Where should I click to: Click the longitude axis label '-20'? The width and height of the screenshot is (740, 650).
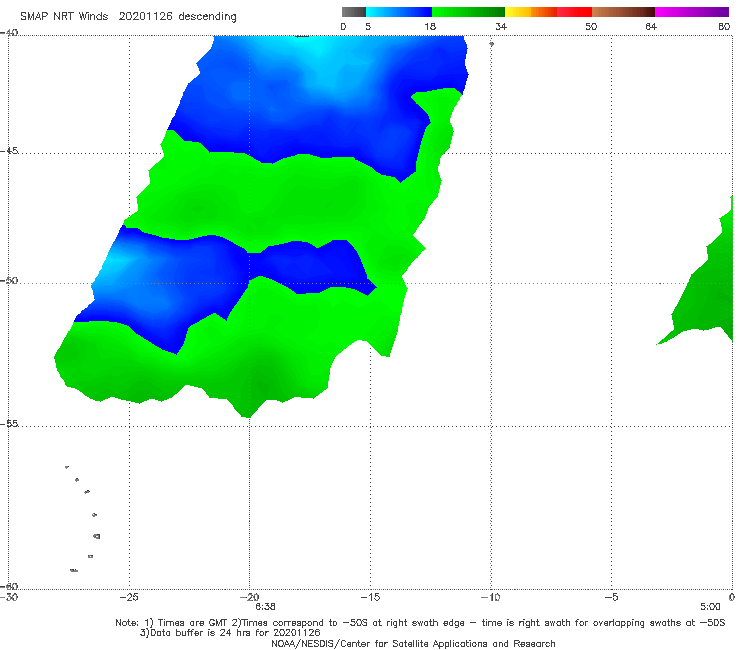coord(250,597)
